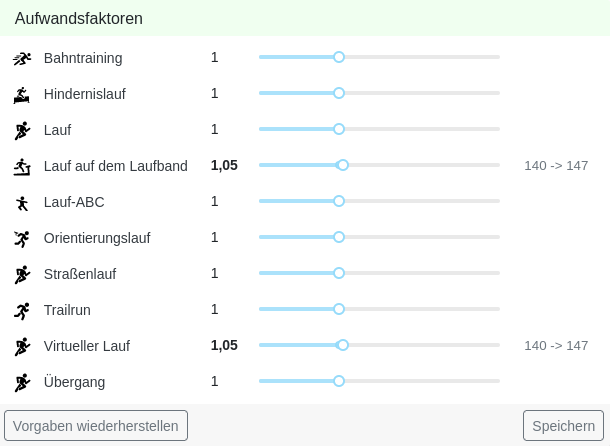This screenshot has height=446, width=610.
Task: Click the Übergang icon
Action: coord(22,382)
